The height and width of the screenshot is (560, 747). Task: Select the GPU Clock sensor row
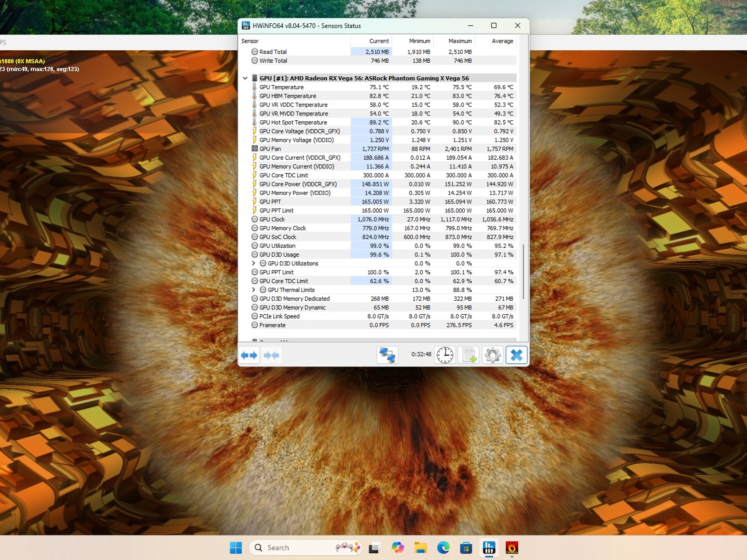(x=272, y=219)
